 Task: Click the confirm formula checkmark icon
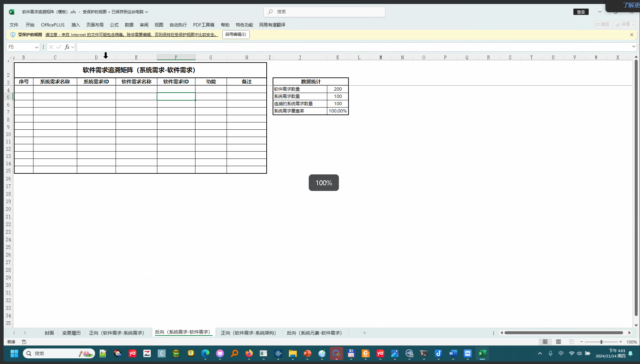click(59, 47)
